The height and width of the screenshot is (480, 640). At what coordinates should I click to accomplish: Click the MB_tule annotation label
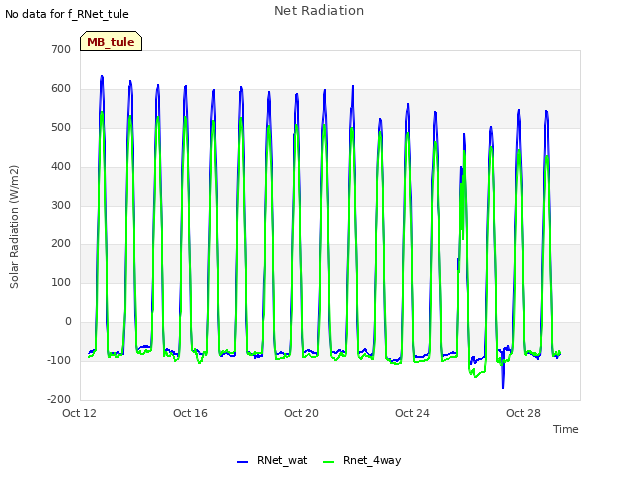(111, 41)
